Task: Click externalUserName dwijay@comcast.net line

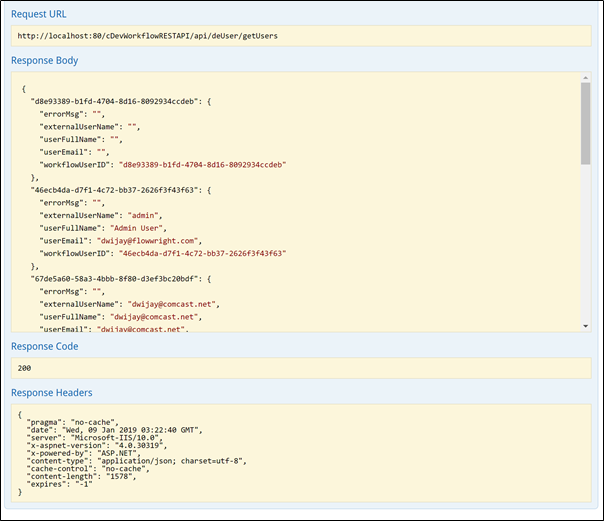Action: (129, 304)
